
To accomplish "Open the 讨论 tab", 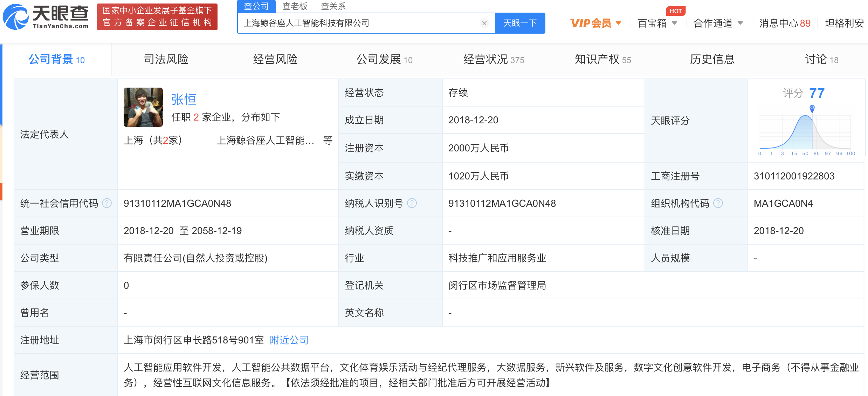I will (x=821, y=60).
